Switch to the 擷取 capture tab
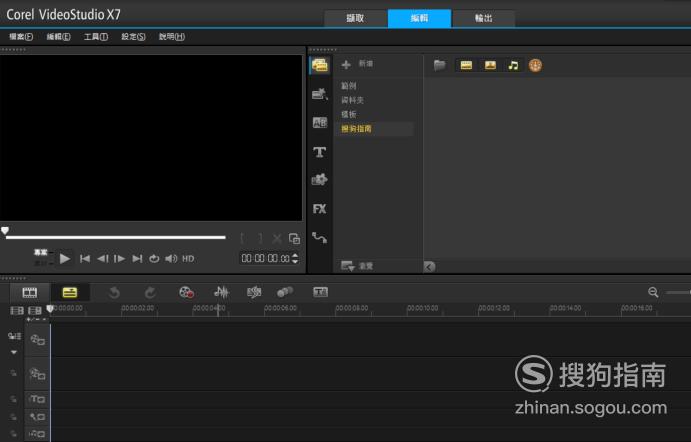The image size is (691, 442). pyautogui.click(x=355, y=19)
